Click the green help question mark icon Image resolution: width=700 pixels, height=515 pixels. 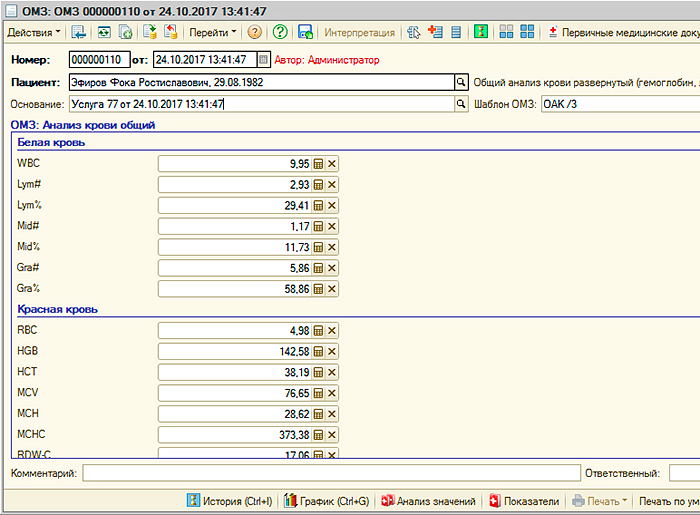[x=281, y=32]
